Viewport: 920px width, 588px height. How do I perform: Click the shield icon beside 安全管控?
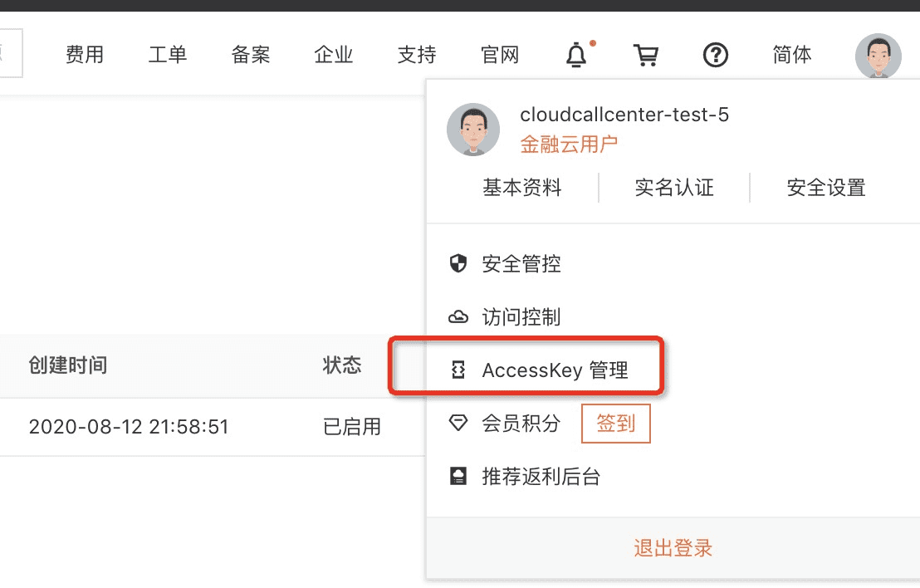[458, 263]
